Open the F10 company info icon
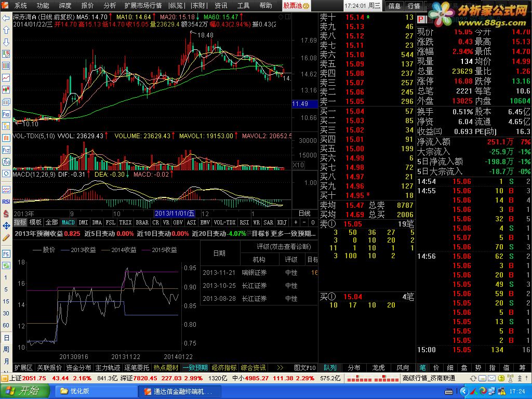532x399 pixels. [6, 114]
